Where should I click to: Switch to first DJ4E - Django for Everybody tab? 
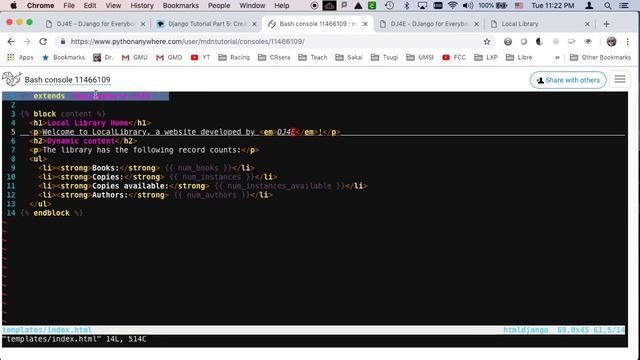95,24
